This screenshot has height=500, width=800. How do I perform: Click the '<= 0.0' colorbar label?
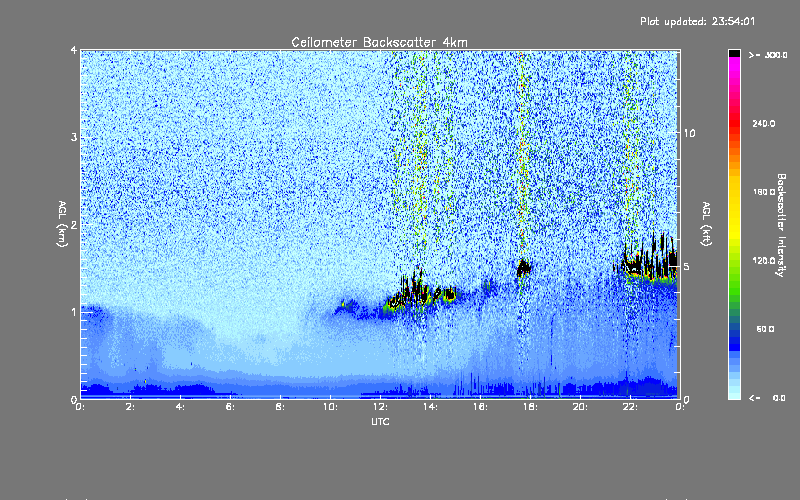[x=768, y=397]
